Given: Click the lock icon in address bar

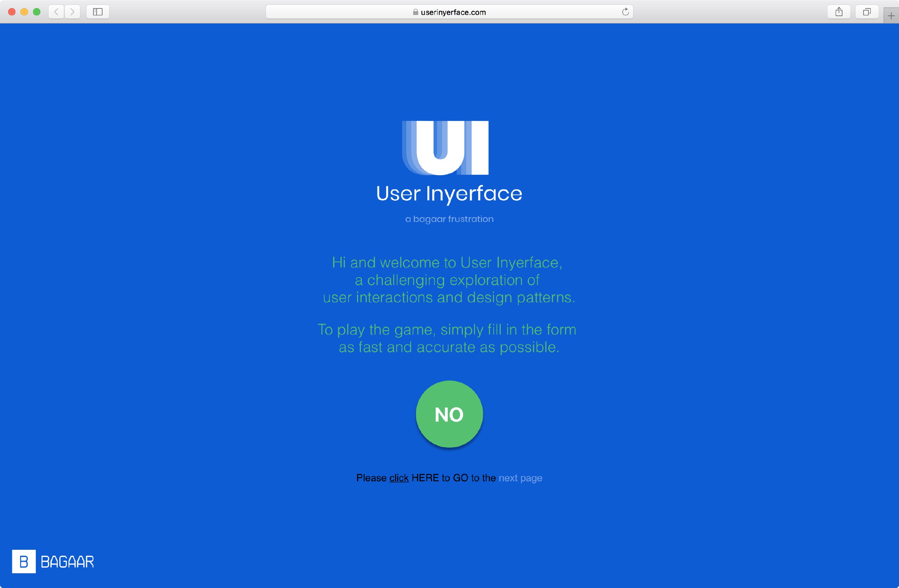Looking at the screenshot, I should click(415, 12).
